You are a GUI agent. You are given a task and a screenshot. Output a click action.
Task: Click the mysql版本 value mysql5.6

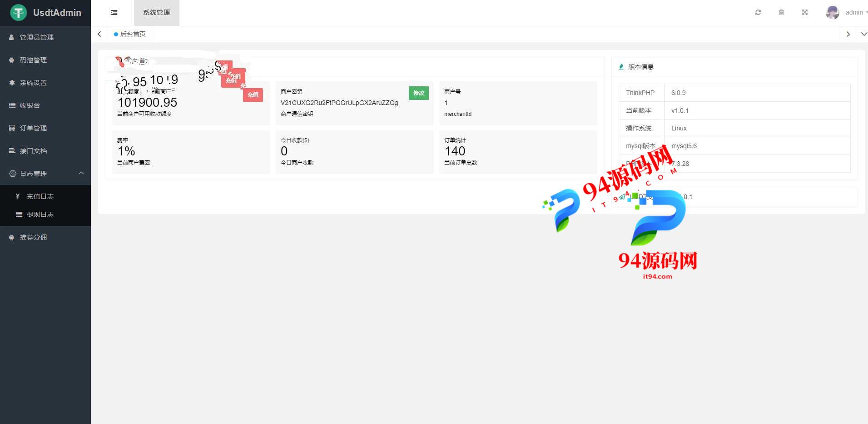click(x=684, y=146)
